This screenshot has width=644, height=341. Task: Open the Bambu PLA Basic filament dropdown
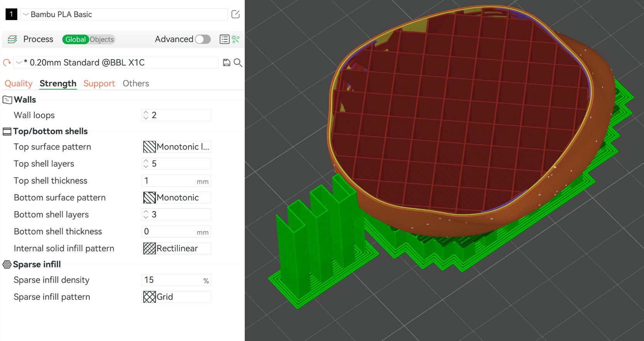(x=124, y=14)
